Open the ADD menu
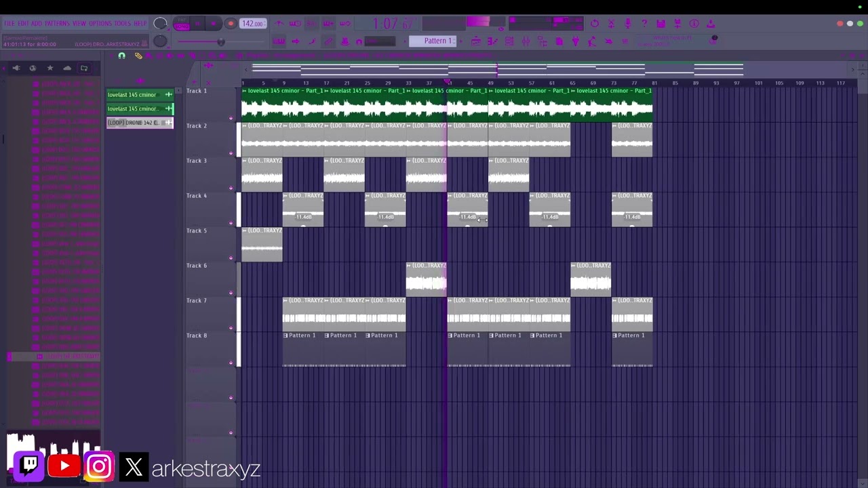Screen dimensions: 868x488 click(x=36, y=23)
